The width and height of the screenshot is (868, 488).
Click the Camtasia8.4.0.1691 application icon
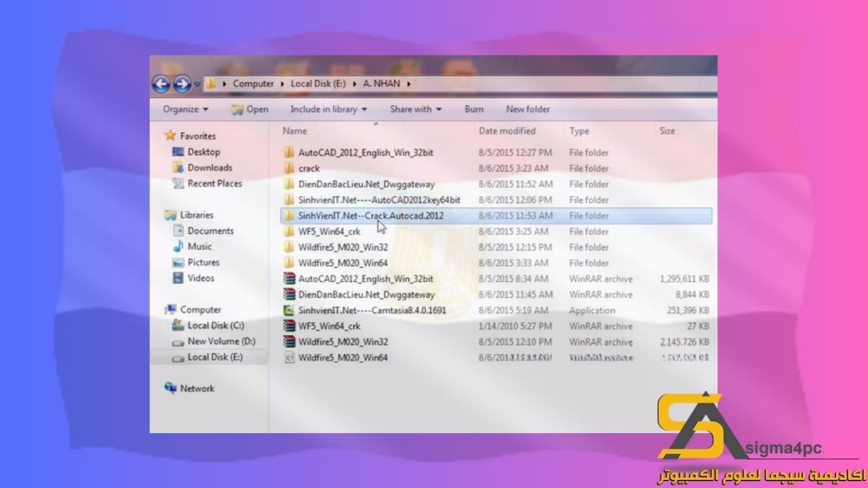click(289, 310)
